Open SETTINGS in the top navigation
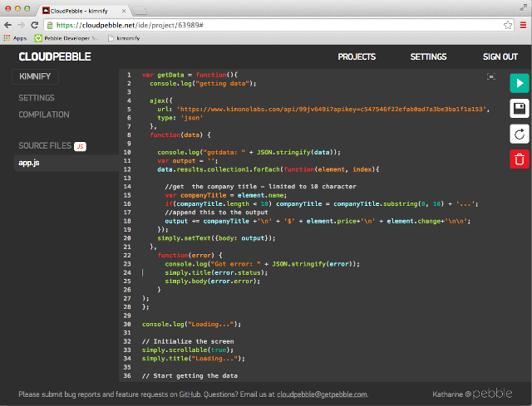The width and height of the screenshot is (532, 406). click(428, 56)
